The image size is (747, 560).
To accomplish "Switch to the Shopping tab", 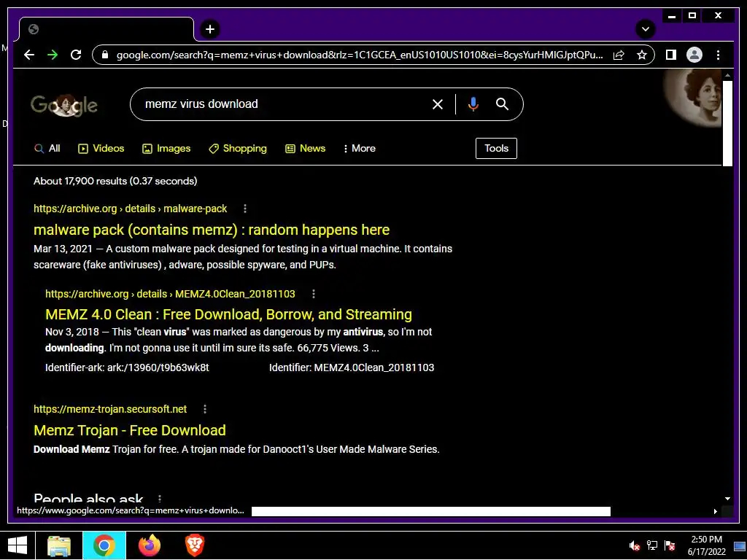I will point(238,149).
